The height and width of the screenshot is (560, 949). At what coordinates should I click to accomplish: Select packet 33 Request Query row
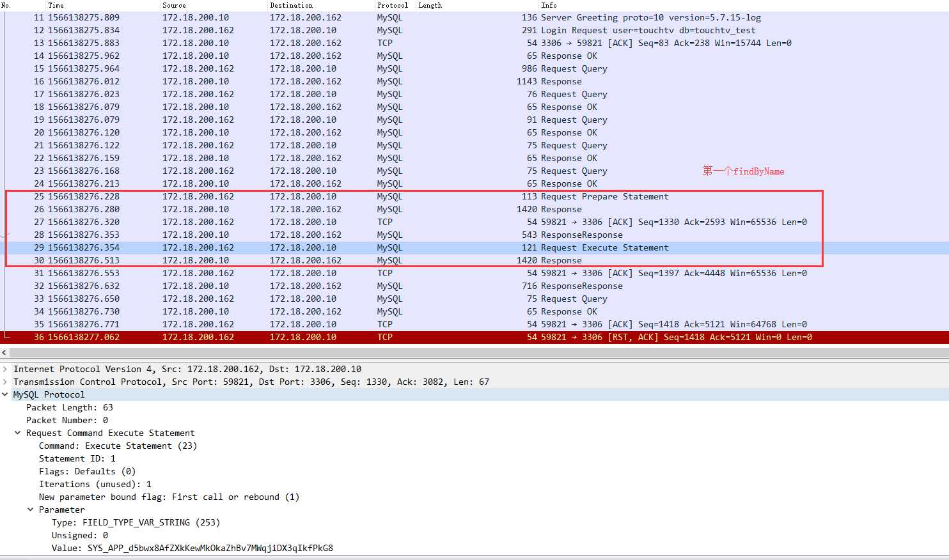[x=474, y=299]
